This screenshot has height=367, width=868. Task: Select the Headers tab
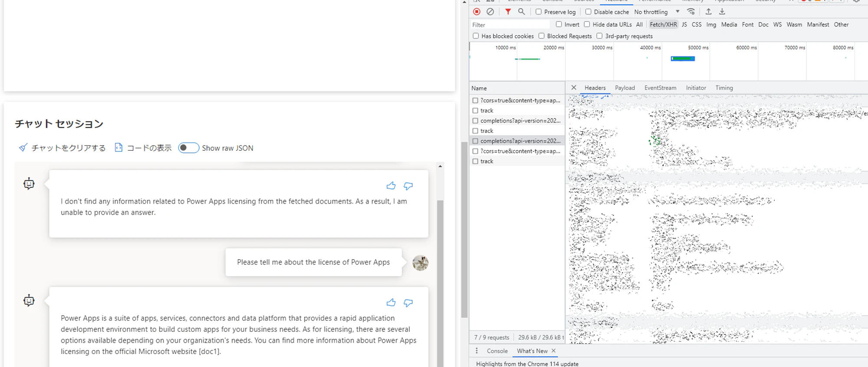[x=595, y=88]
